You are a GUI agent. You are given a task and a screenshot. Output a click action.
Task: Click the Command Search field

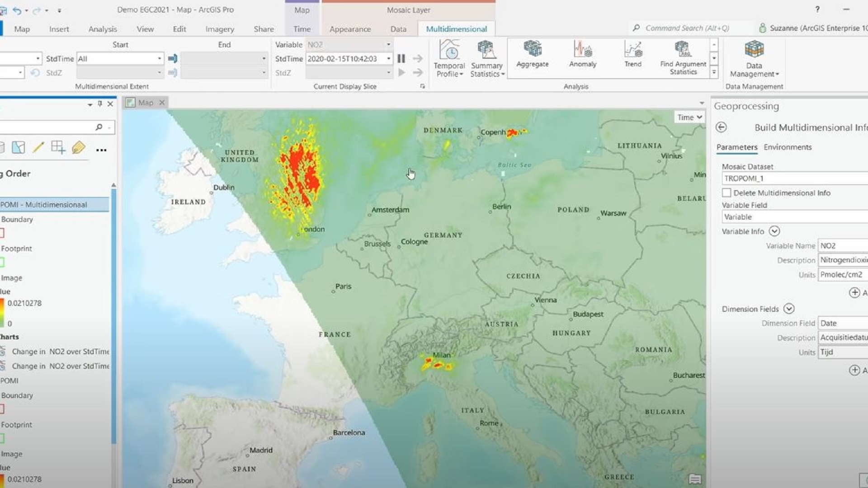tap(687, 28)
